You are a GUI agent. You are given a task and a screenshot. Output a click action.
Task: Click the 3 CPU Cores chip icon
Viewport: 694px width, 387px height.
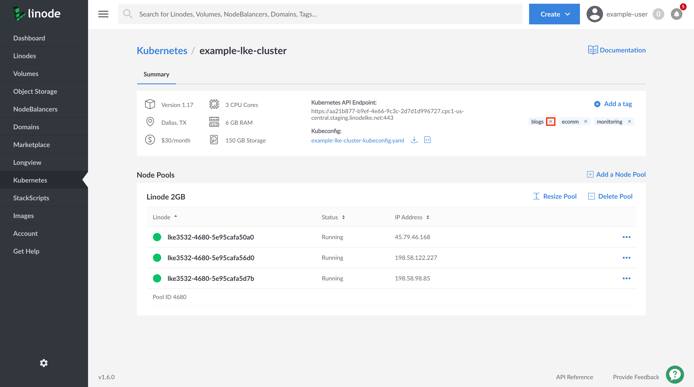coord(214,104)
